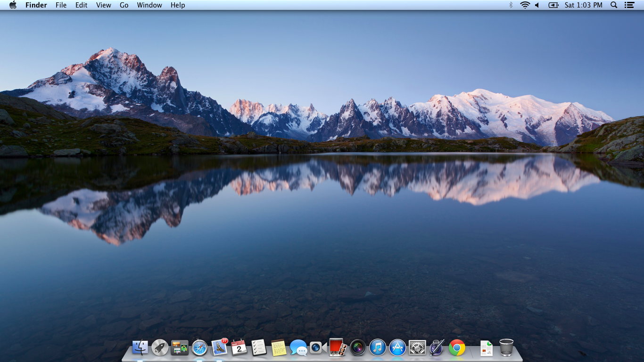Open System Preferences gear icon

417,348
